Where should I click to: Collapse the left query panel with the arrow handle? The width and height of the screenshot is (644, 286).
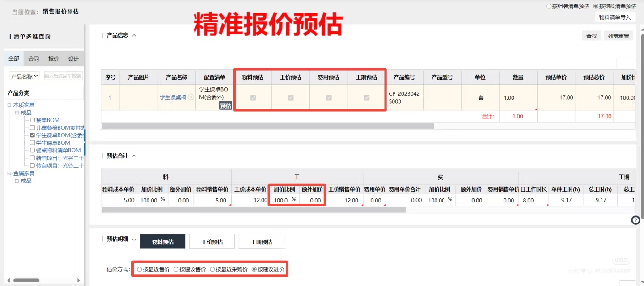[x=85, y=142]
